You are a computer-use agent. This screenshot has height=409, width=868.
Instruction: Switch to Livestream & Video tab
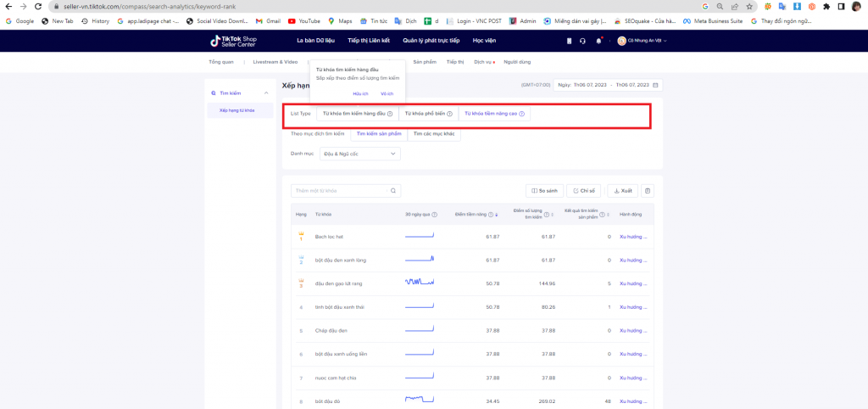click(275, 62)
